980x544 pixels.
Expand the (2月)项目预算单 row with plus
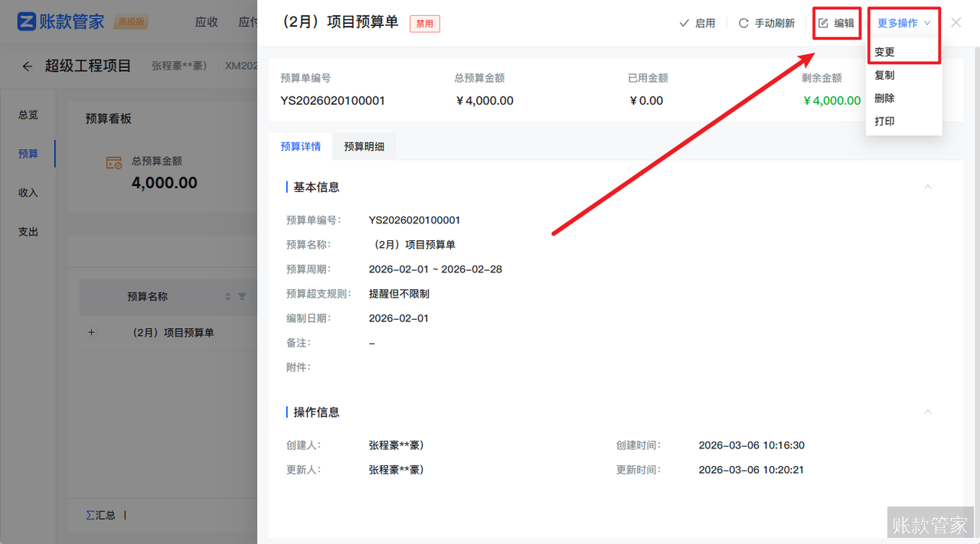(x=91, y=332)
